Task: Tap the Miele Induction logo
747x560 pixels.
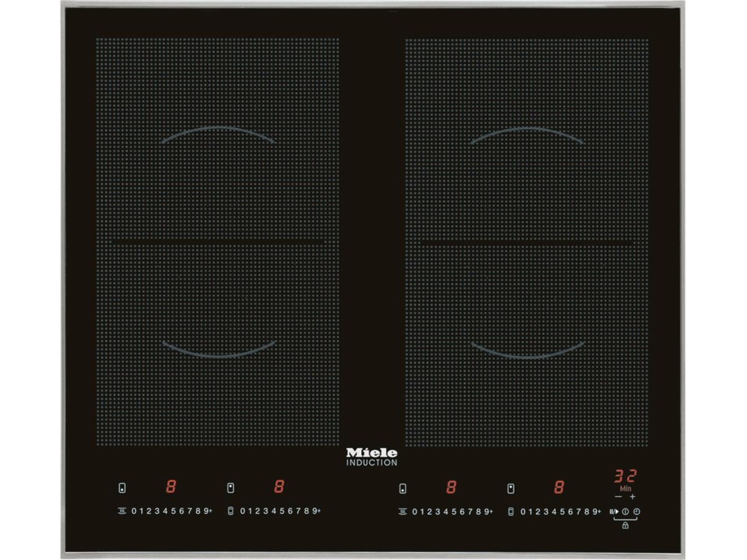Action: (x=372, y=457)
